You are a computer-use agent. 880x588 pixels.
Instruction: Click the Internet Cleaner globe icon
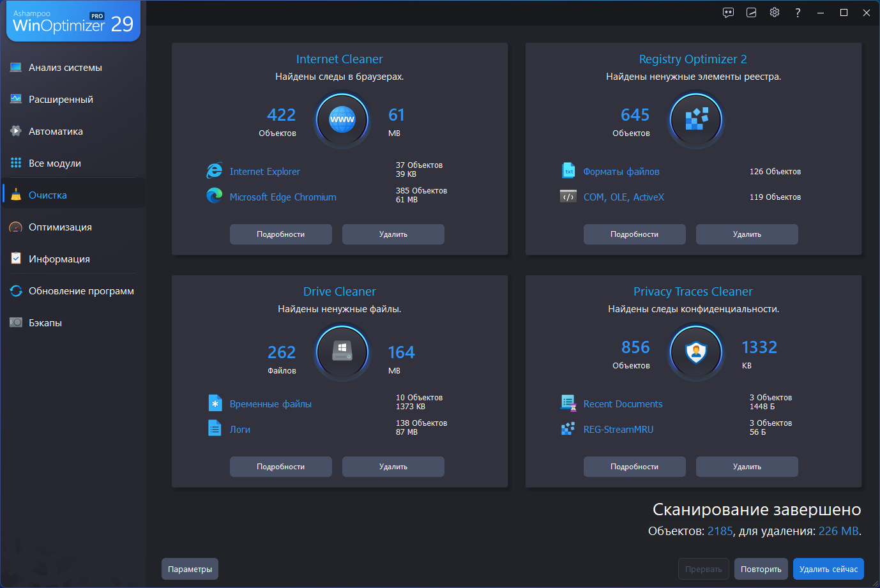click(342, 119)
